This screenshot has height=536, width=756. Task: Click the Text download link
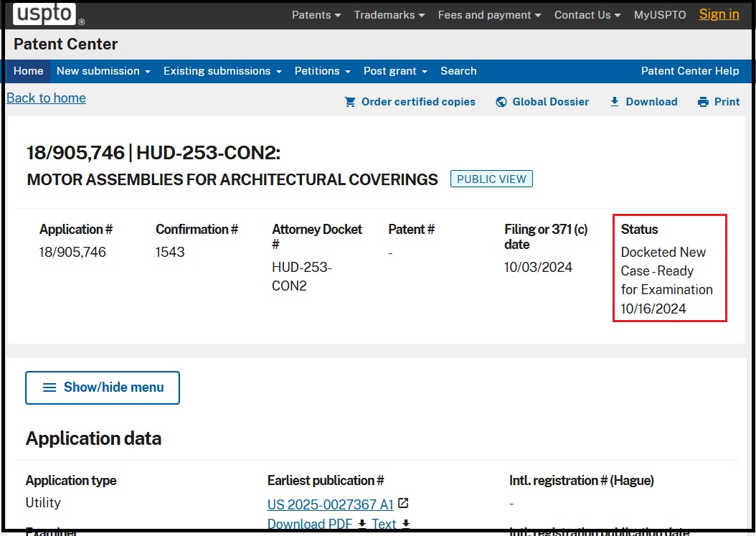click(384, 524)
